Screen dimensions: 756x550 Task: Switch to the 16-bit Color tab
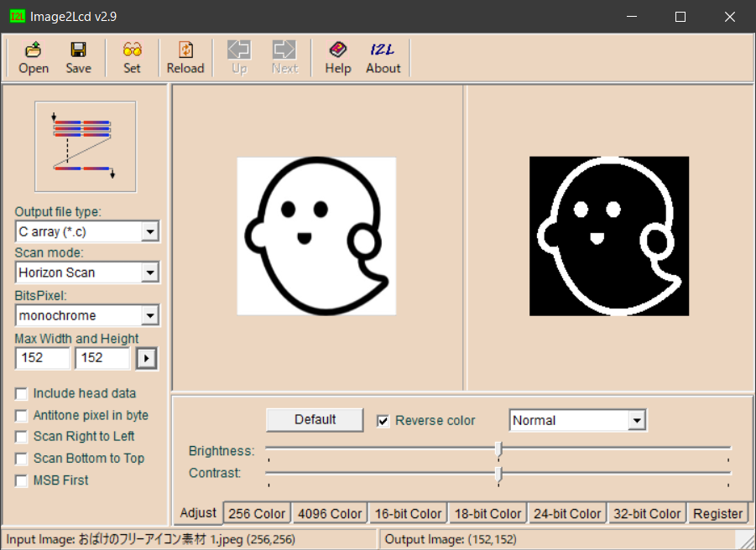(x=409, y=514)
